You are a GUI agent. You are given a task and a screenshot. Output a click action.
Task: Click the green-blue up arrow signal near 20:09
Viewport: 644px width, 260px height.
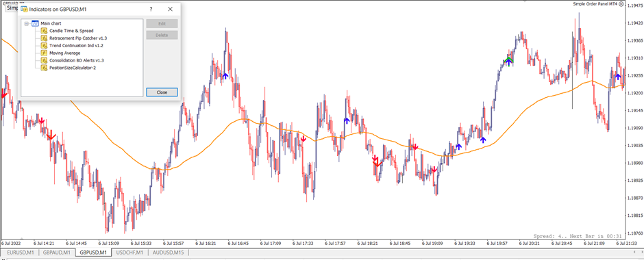point(509,62)
